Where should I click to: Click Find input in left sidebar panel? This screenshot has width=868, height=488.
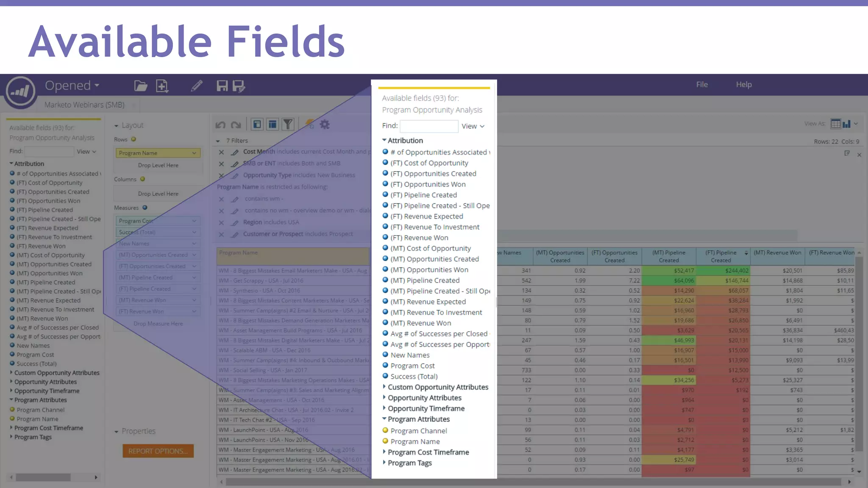[x=49, y=152]
